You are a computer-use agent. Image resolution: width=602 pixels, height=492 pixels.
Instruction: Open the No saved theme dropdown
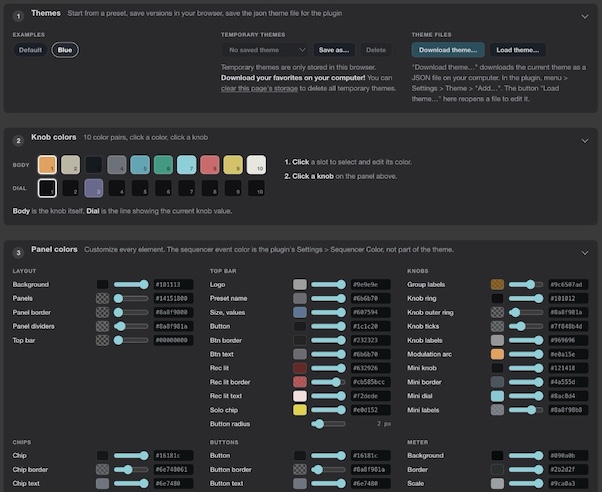click(x=265, y=50)
